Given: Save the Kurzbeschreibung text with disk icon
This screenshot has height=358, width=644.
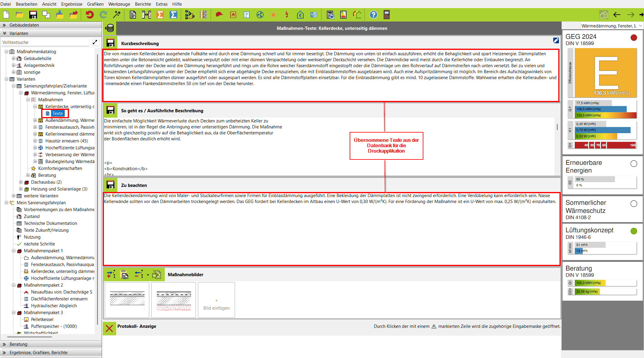Looking at the screenshot, I should (110, 43).
